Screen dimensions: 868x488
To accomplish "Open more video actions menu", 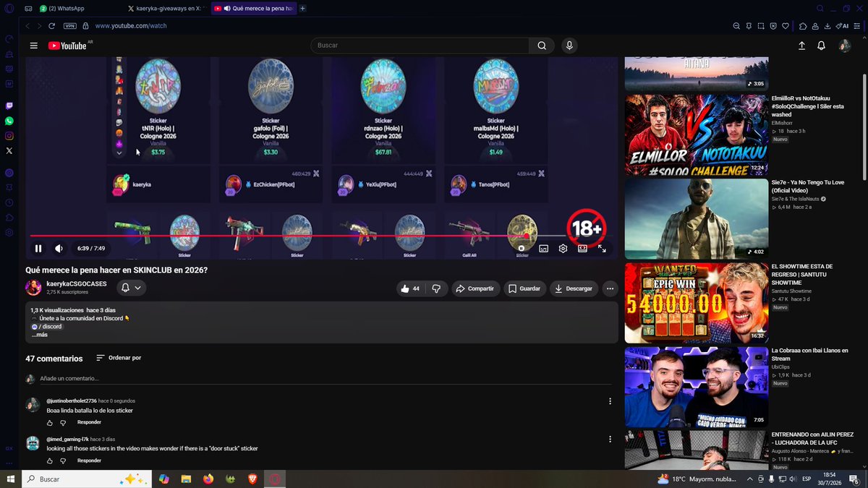I will [x=610, y=288].
